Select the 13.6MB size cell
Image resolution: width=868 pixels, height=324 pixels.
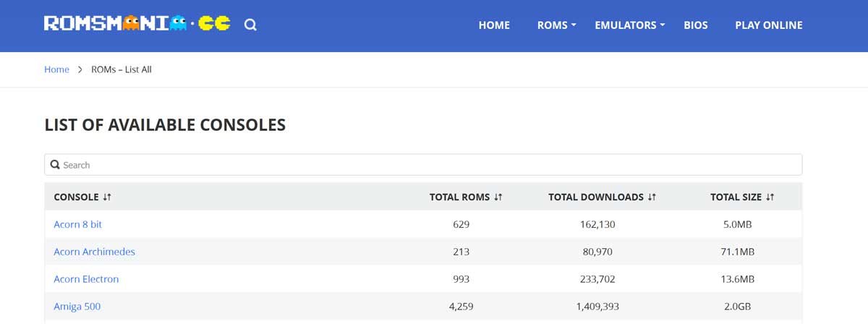[x=738, y=279]
